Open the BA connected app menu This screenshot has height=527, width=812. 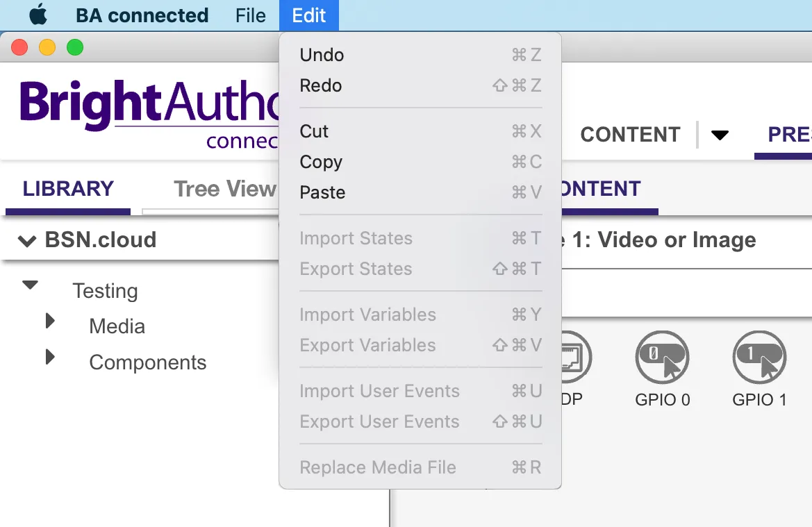[x=142, y=15]
